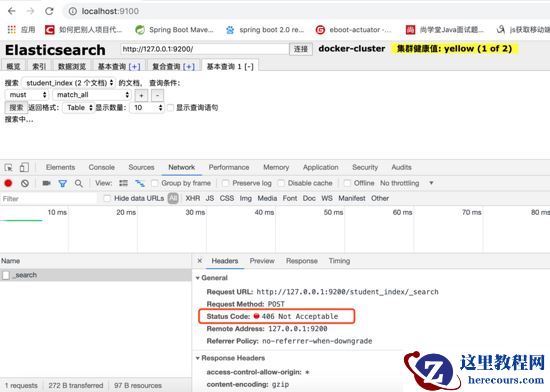The height and width of the screenshot is (392, 550).
Task: Open the spring boot 2.0 re... bookmark
Action: [265, 30]
